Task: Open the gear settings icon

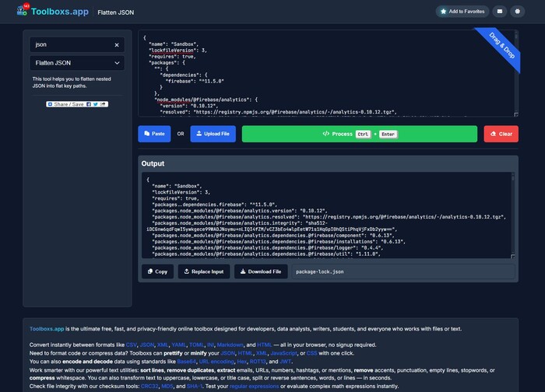Action: click(518, 12)
